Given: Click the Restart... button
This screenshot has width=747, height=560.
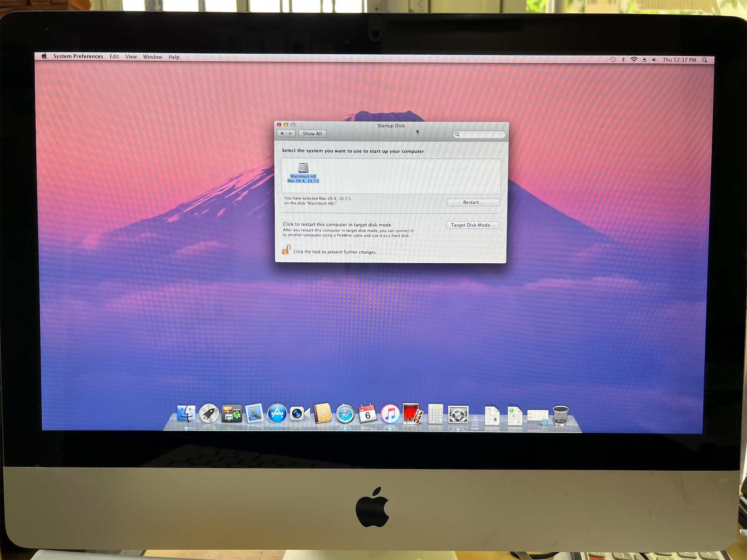Looking at the screenshot, I should pyautogui.click(x=473, y=202).
